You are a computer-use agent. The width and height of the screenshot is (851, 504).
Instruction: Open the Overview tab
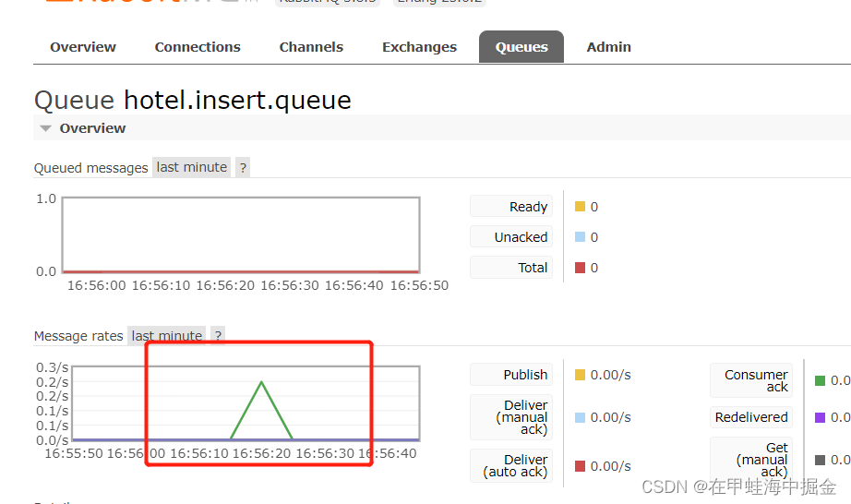coord(83,47)
